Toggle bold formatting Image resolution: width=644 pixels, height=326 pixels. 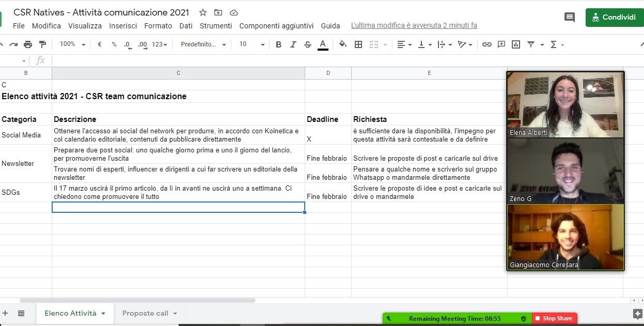278,44
